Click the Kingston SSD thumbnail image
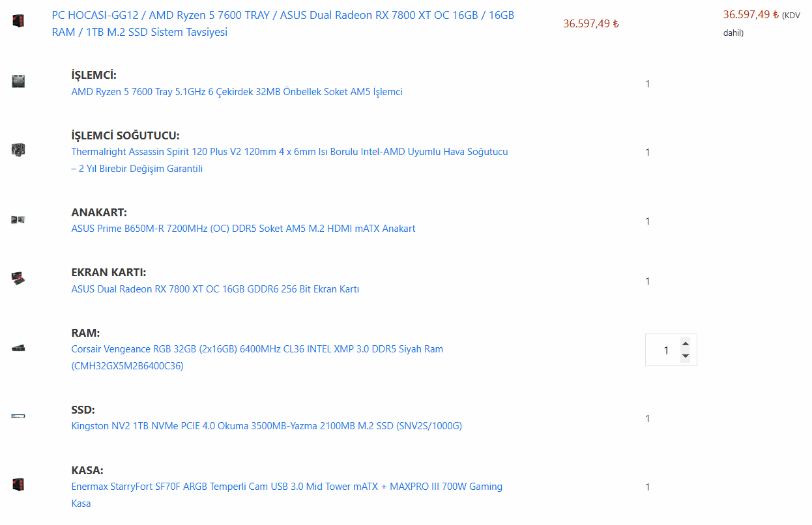 18,416
